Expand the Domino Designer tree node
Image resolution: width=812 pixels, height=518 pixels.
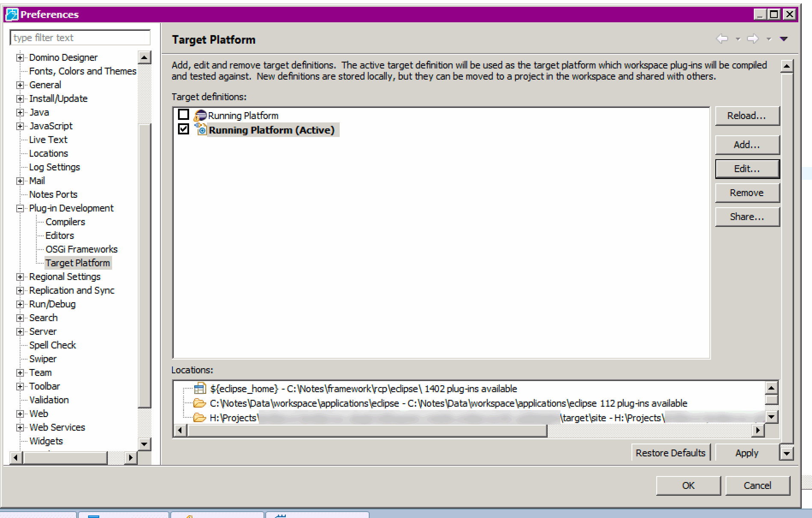pyautogui.click(x=20, y=57)
